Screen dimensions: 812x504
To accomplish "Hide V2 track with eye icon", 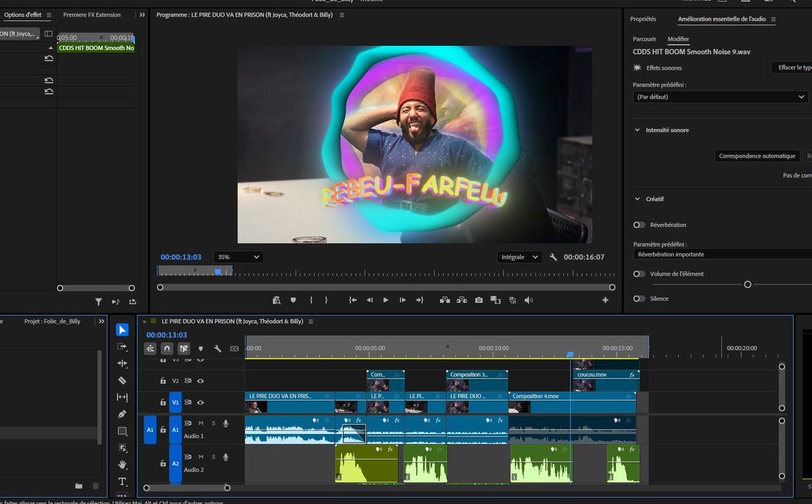I will [200, 380].
